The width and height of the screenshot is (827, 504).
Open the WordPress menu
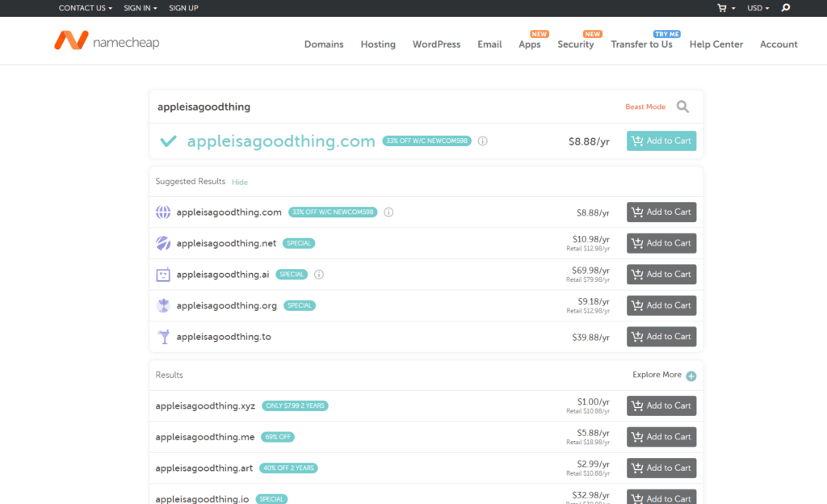coord(436,44)
